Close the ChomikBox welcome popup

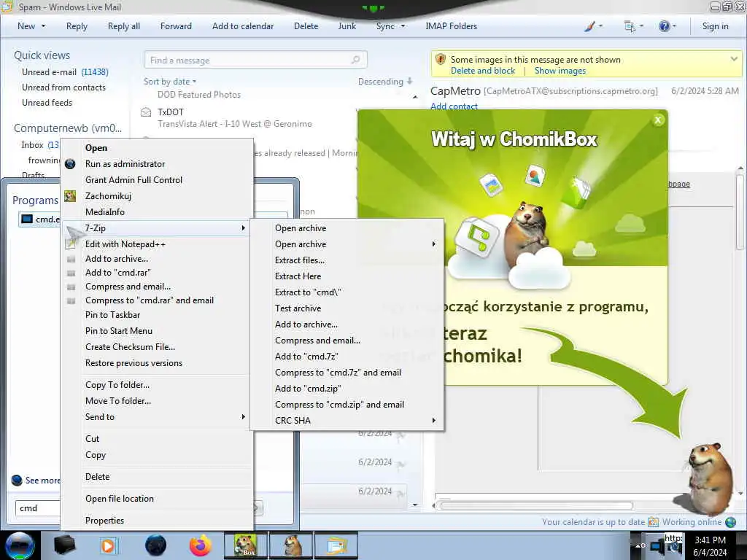(658, 120)
